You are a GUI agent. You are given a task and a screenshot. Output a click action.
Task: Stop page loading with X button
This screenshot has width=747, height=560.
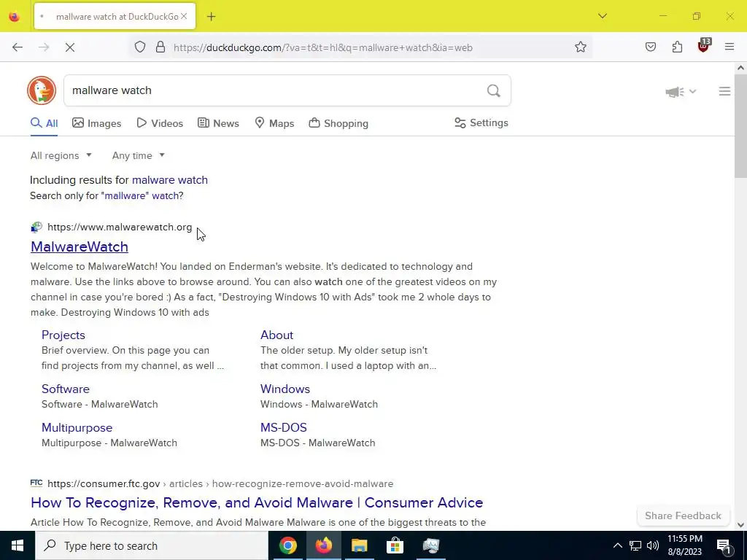coord(70,47)
